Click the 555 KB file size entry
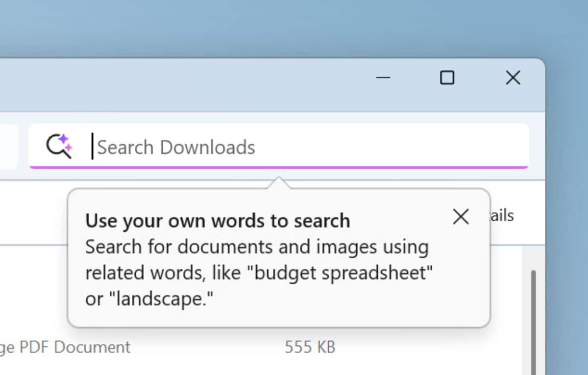The image size is (588, 375). 310,348
